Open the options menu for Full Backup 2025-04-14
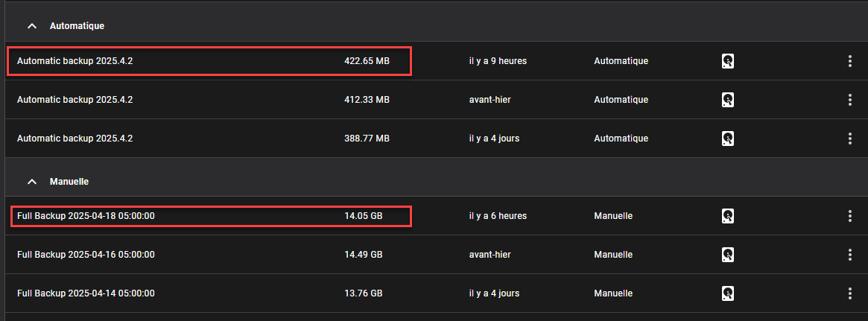868x321 pixels. point(849,293)
